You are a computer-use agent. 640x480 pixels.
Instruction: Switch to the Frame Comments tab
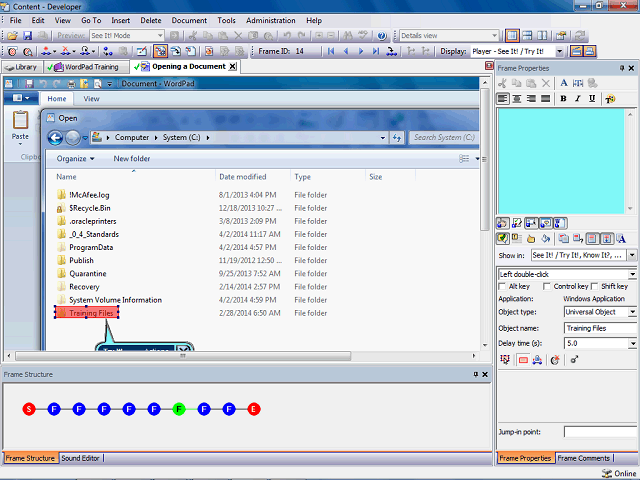click(584, 458)
